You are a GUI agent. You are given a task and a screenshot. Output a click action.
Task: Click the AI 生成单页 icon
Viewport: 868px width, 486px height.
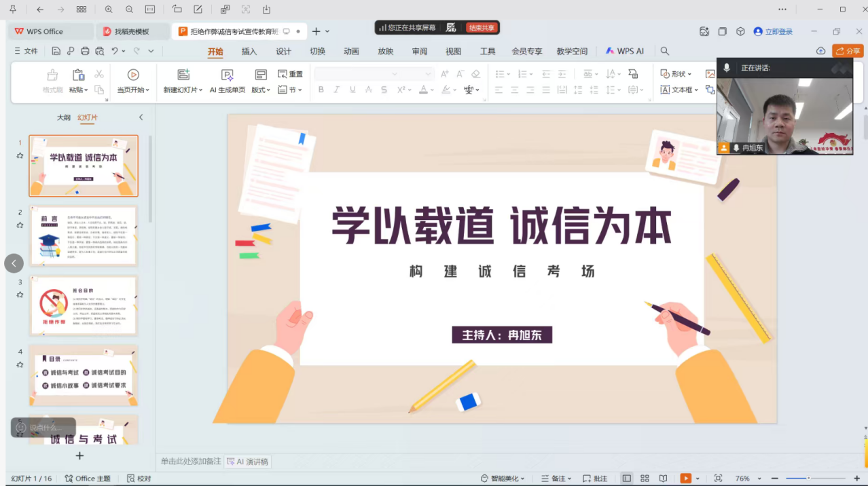[x=228, y=75]
